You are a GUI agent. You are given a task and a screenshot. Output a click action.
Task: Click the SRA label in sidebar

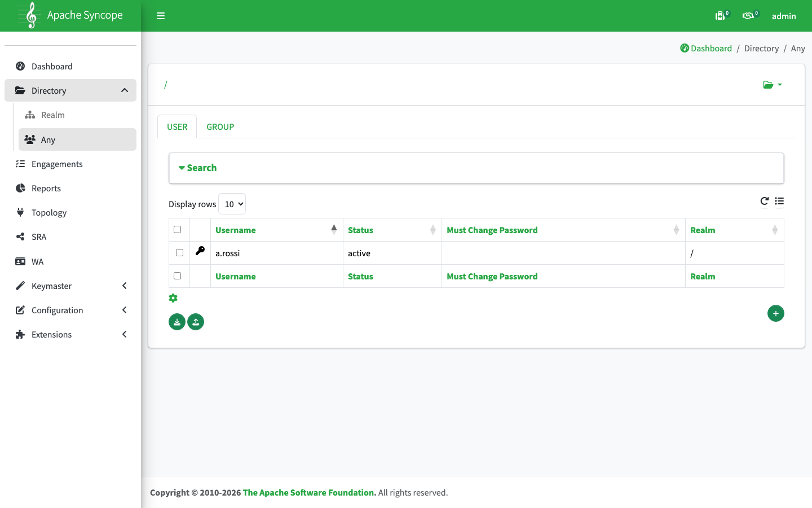(x=39, y=237)
